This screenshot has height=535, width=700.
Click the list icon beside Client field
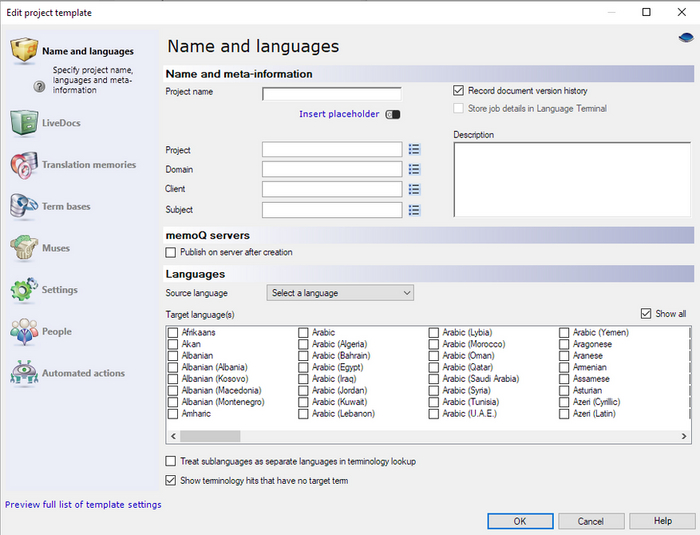coord(414,189)
